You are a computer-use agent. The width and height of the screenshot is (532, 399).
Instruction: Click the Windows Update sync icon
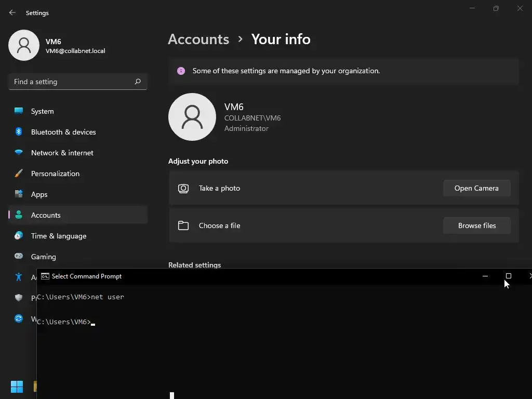pyautogui.click(x=19, y=318)
